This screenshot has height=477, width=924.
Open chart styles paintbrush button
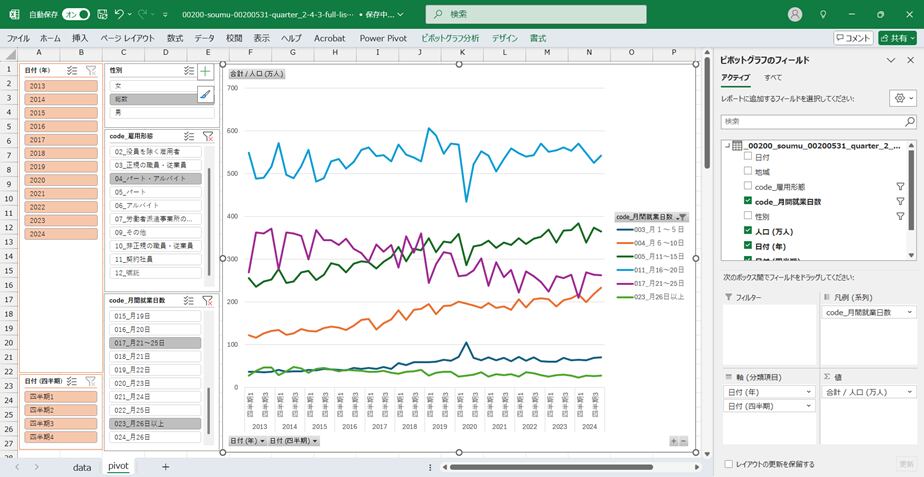pos(205,94)
